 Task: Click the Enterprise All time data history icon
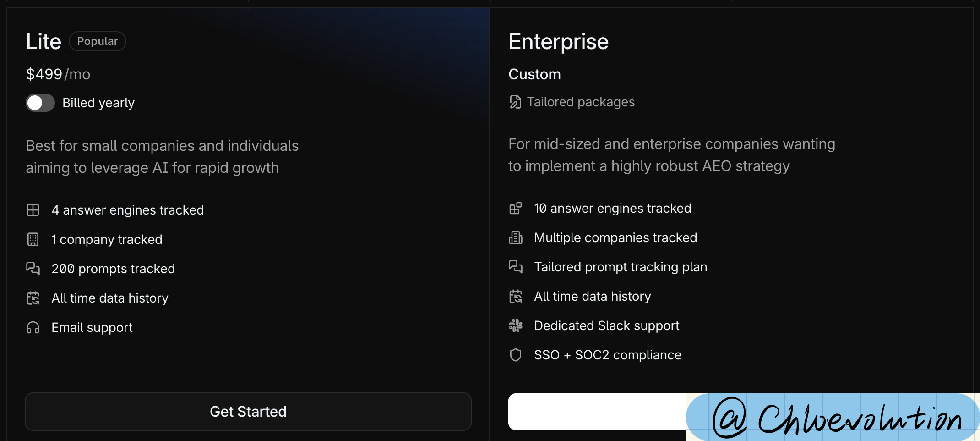click(515, 296)
